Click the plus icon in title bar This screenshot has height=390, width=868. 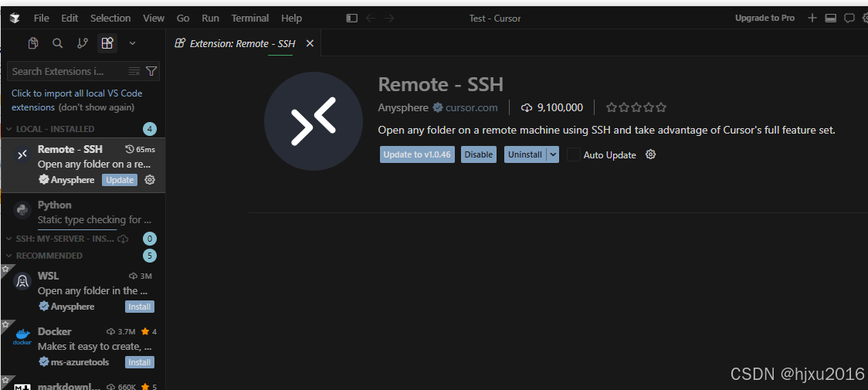[x=812, y=19]
